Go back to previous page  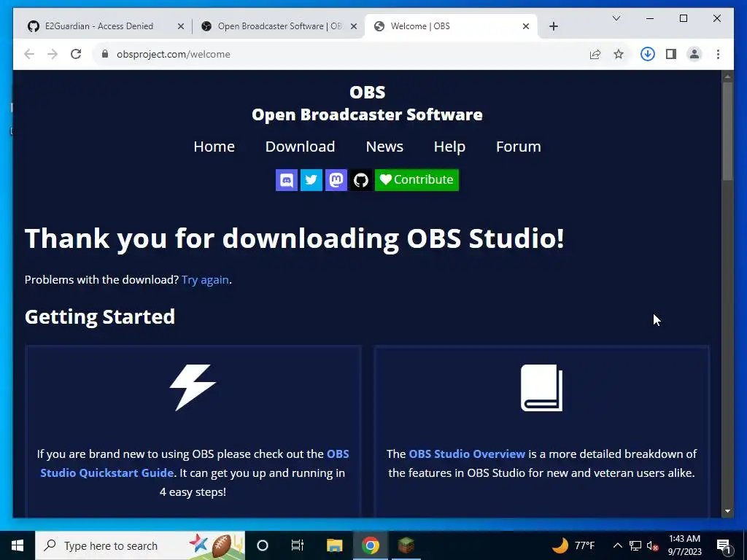[x=29, y=54]
